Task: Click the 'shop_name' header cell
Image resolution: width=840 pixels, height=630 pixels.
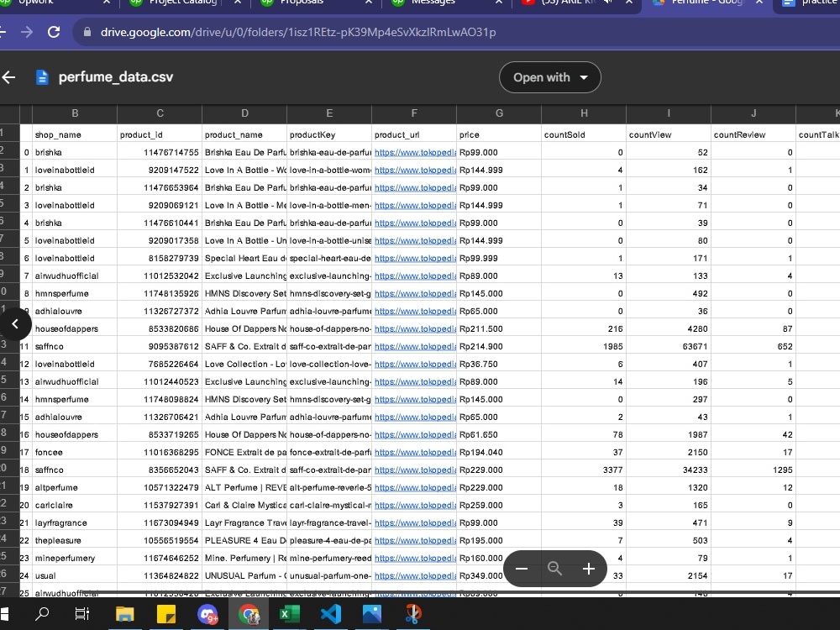Action: coord(75,134)
